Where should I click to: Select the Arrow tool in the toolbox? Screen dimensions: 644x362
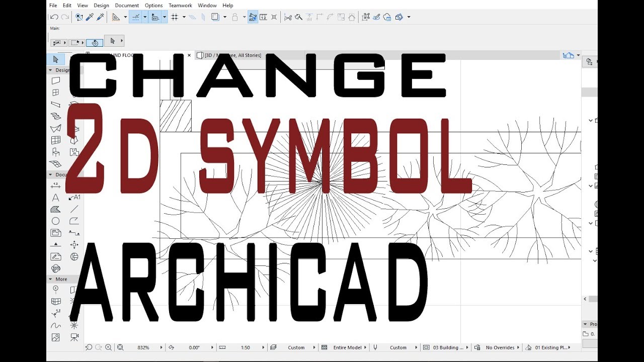(55, 59)
